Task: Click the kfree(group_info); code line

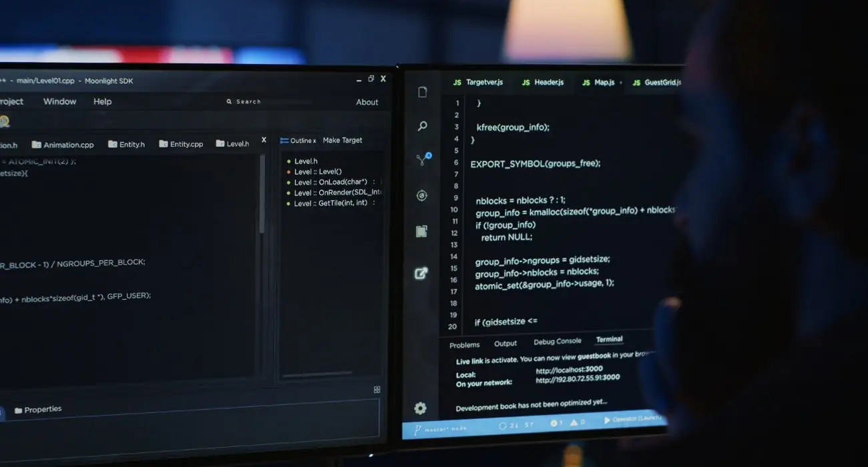Action: click(513, 127)
